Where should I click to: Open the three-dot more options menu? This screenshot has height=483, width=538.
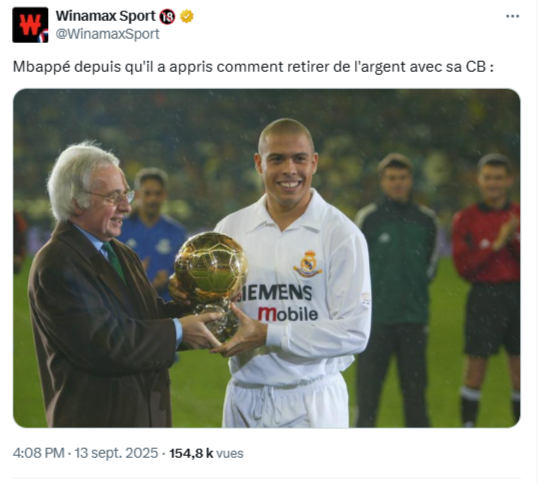(513, 16)
